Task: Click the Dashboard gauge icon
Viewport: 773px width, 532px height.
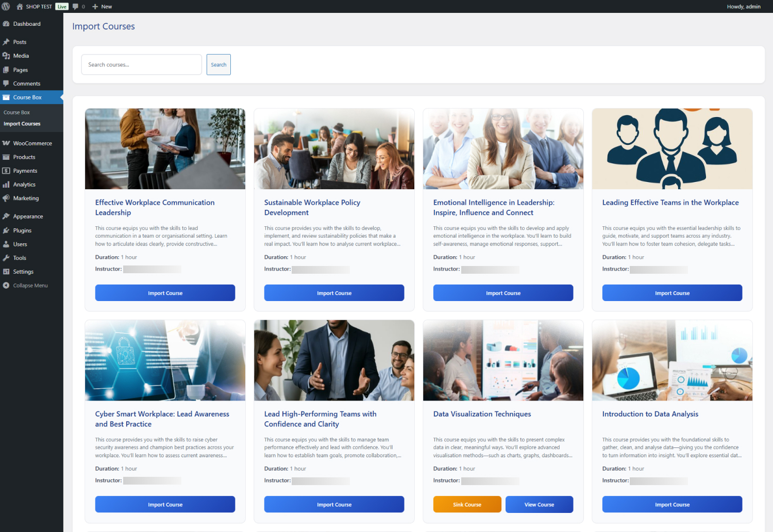Action: (x=6, y=24)
